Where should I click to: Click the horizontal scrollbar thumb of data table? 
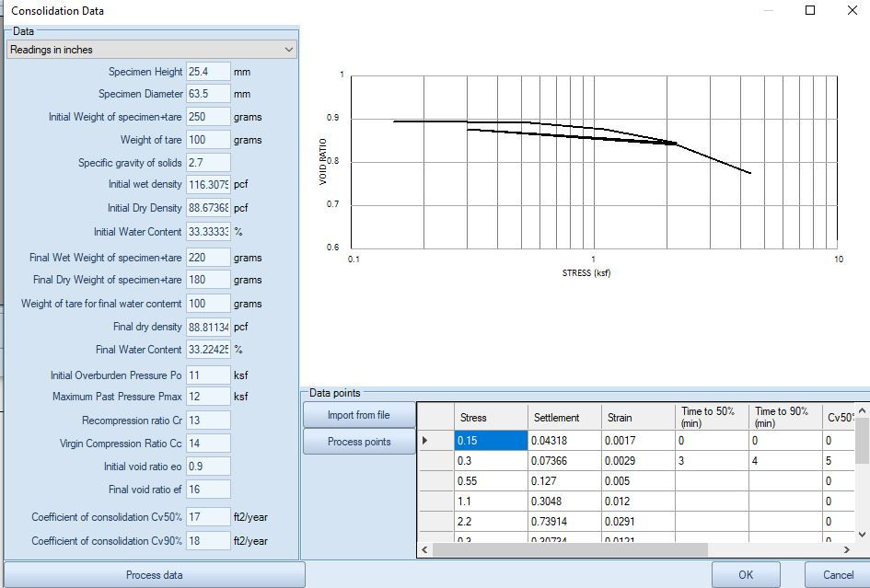click(x=570, y=549)
